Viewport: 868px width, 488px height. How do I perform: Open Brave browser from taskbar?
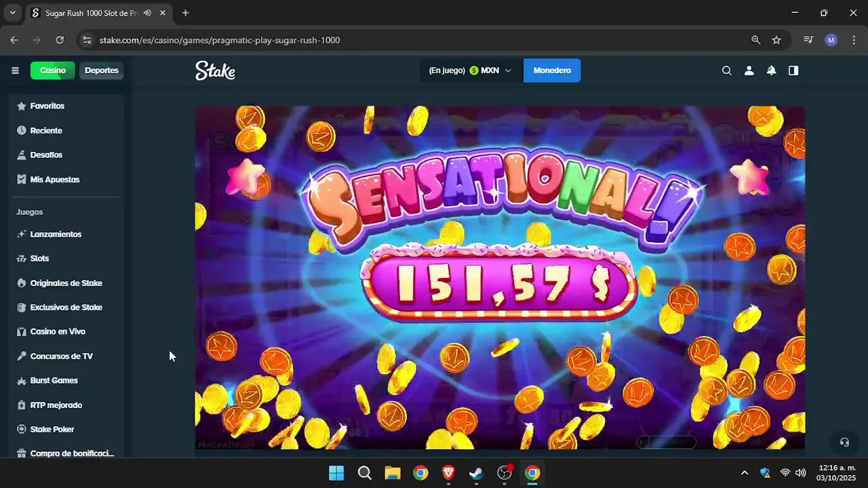448,472
